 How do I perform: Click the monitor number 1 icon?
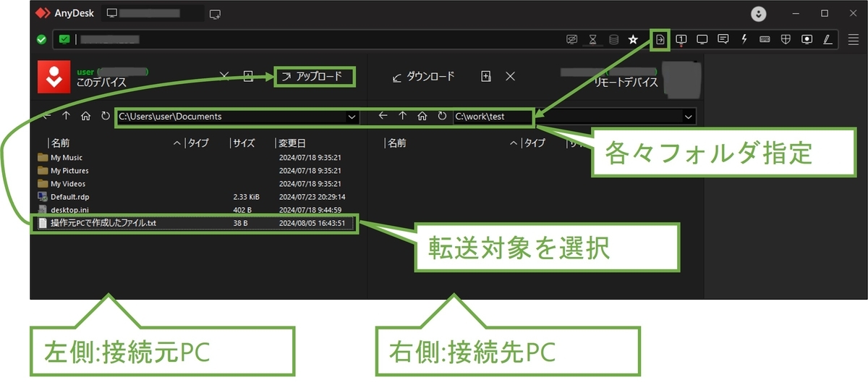click(681, 39)
